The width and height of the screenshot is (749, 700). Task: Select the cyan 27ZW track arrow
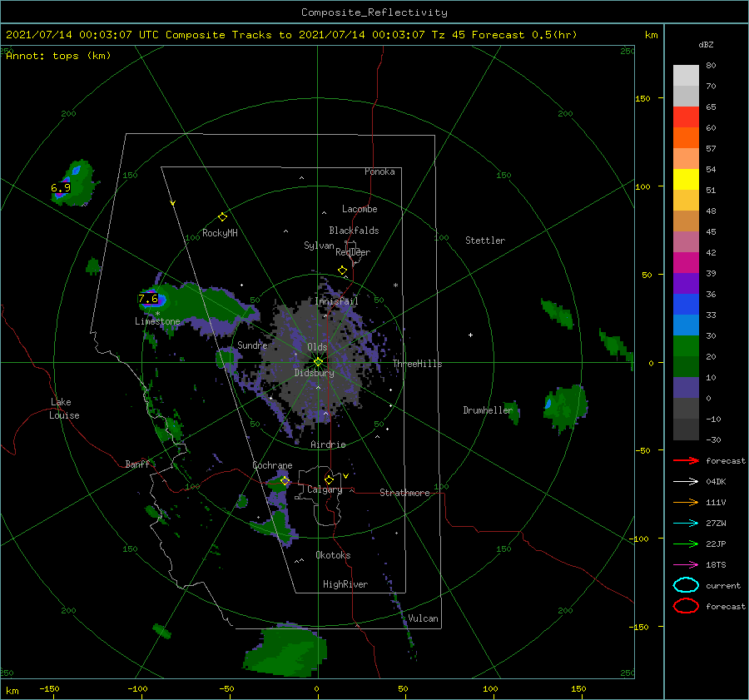(x=686, y=524)
